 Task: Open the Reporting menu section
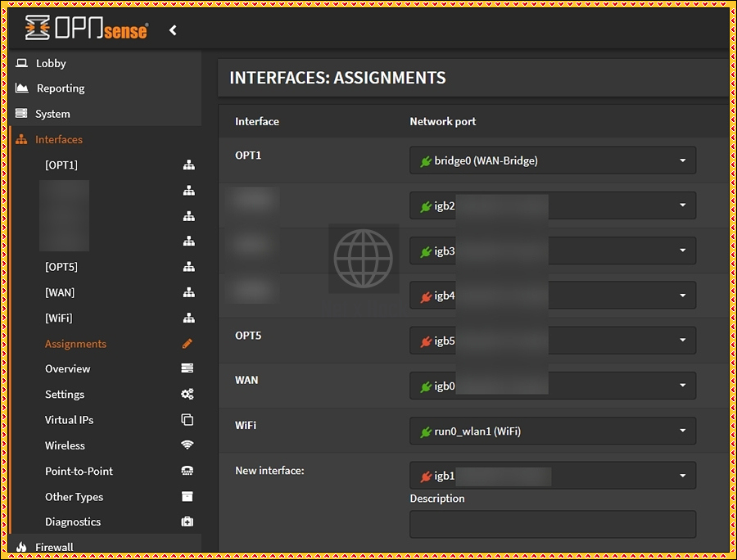coord(61,88)
